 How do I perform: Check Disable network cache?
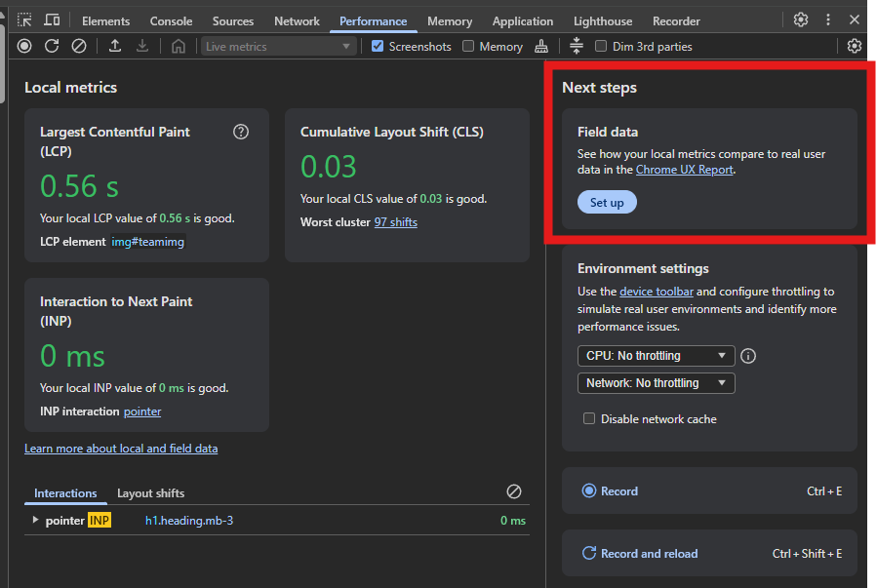(589, 419)
